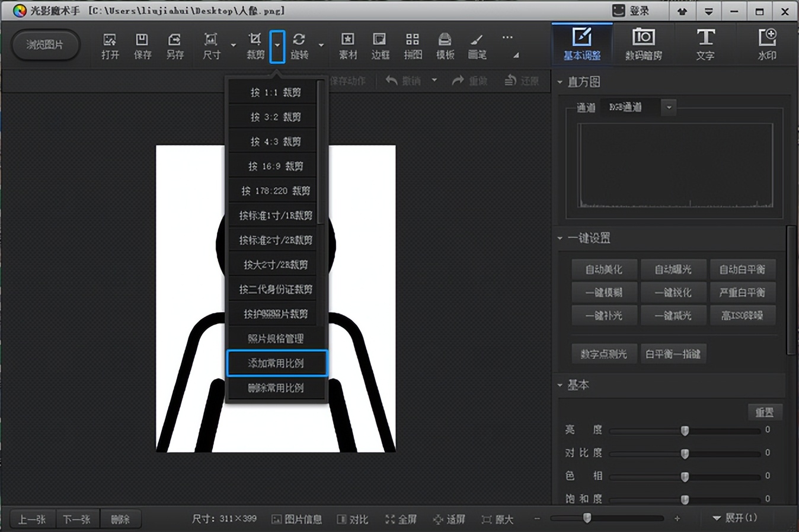This screenshot has height=532, width=799.
Task: Click the 一键补光 fill light button
Action: (604, 315)
